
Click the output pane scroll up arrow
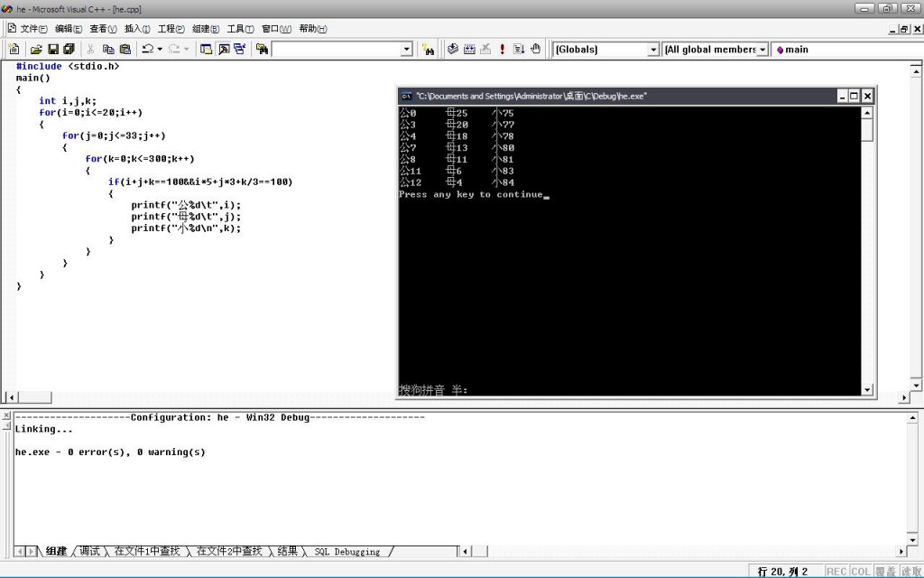[x=913, y=418]
